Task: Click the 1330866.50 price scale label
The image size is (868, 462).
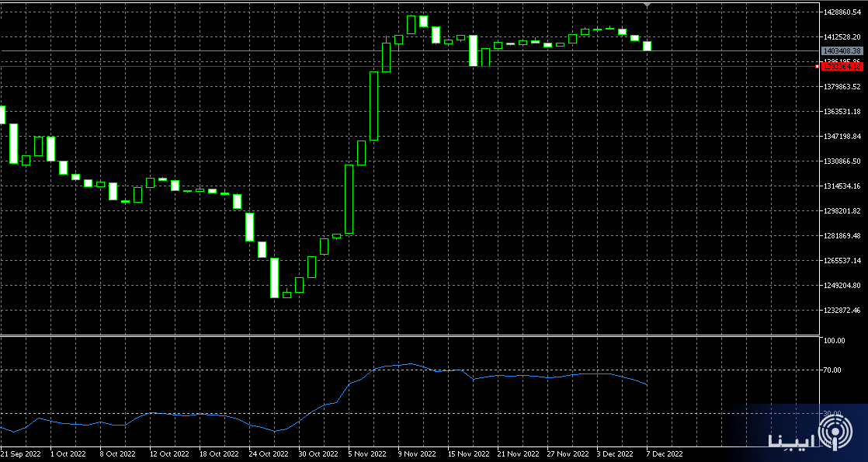Action: (842, 162)
